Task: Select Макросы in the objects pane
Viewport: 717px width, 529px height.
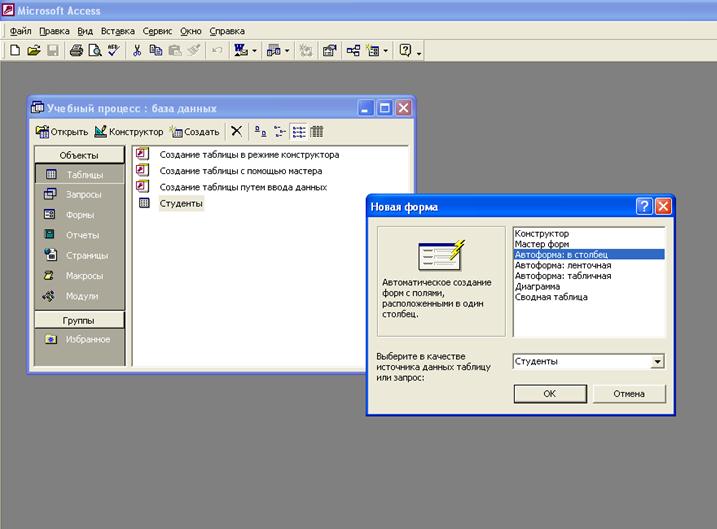Action: (x=79, y=276)
